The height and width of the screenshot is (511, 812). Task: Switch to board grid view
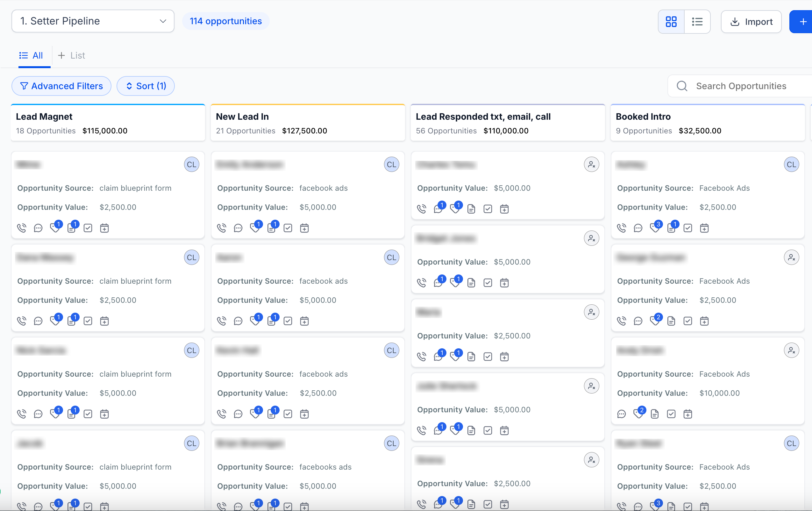point(671,22)
